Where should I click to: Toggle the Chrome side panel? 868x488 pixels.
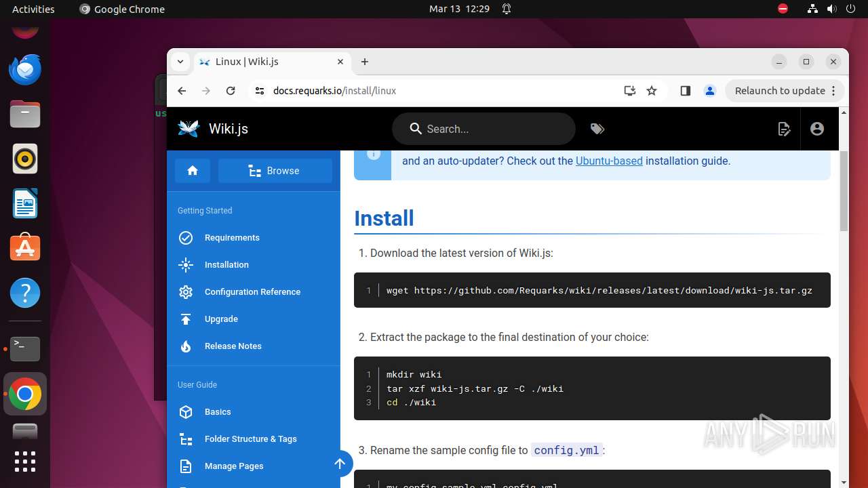[686, 91]
